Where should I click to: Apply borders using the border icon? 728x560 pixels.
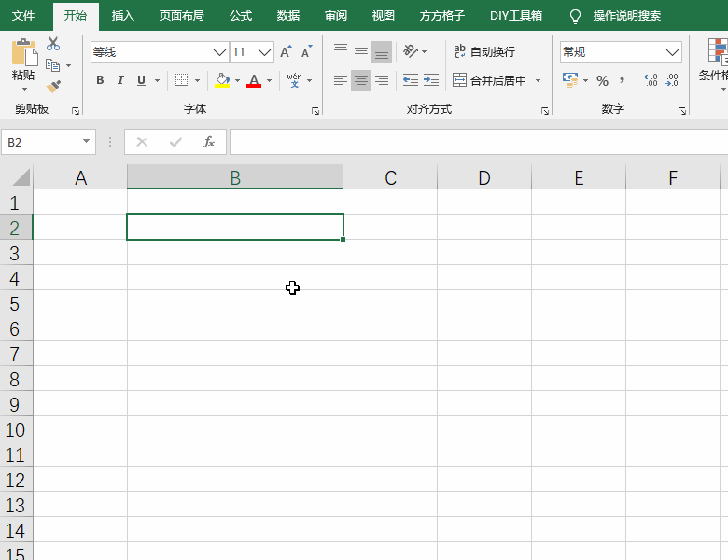coord(181,80)
